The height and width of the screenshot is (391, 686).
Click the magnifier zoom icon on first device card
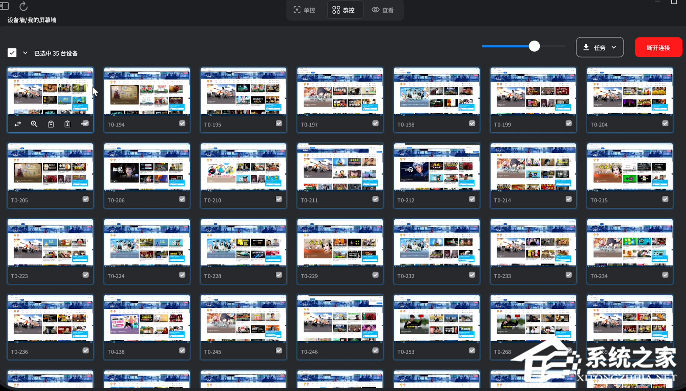(34, 124)
